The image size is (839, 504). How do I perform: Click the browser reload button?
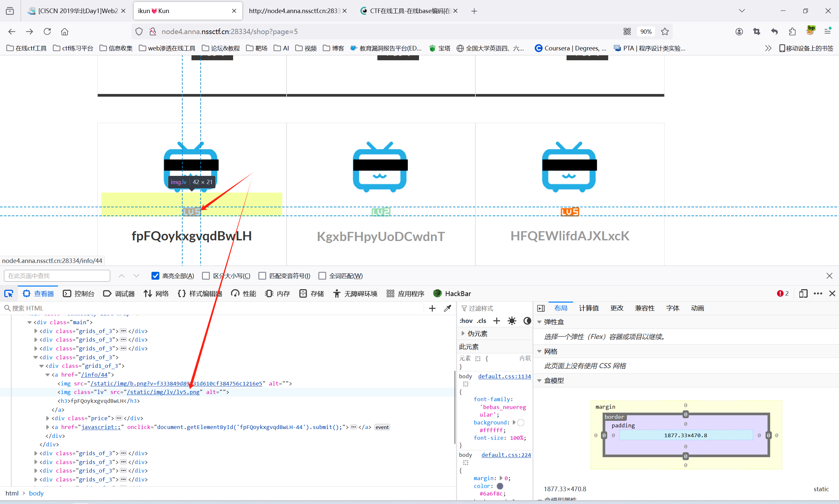(47, 31)
